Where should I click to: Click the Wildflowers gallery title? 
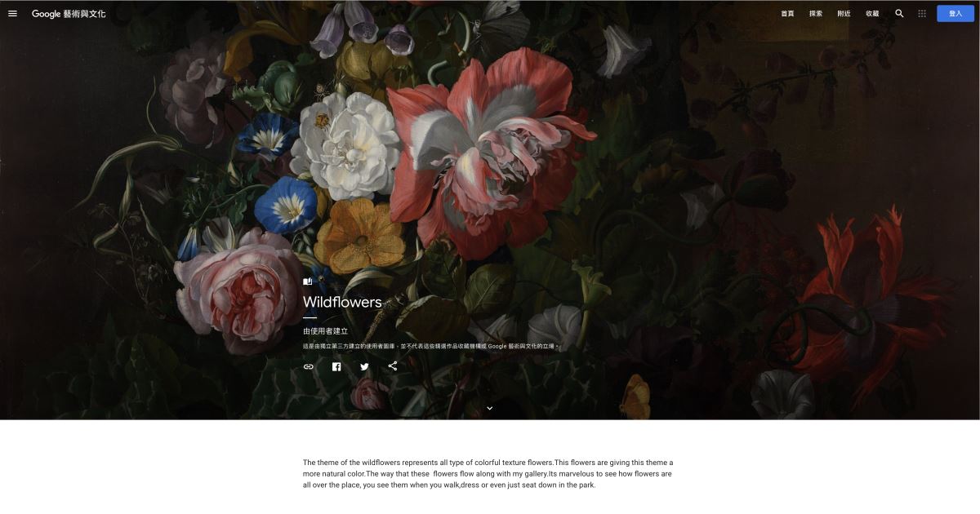tap(342, 302)
